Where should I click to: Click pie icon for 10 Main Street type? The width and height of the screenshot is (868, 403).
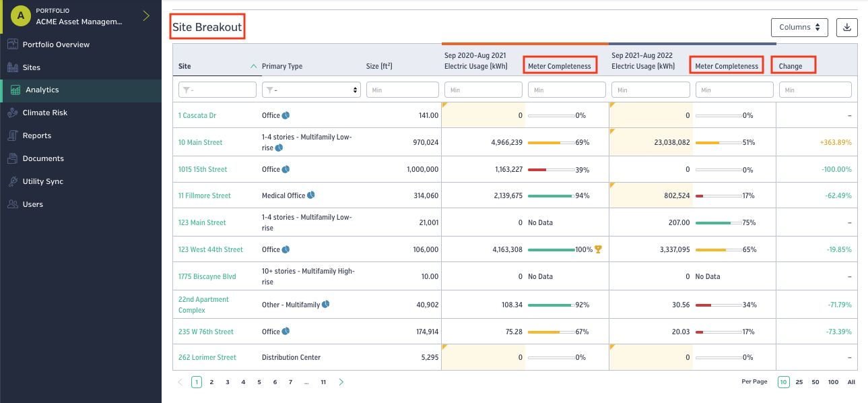pos(279,148)
